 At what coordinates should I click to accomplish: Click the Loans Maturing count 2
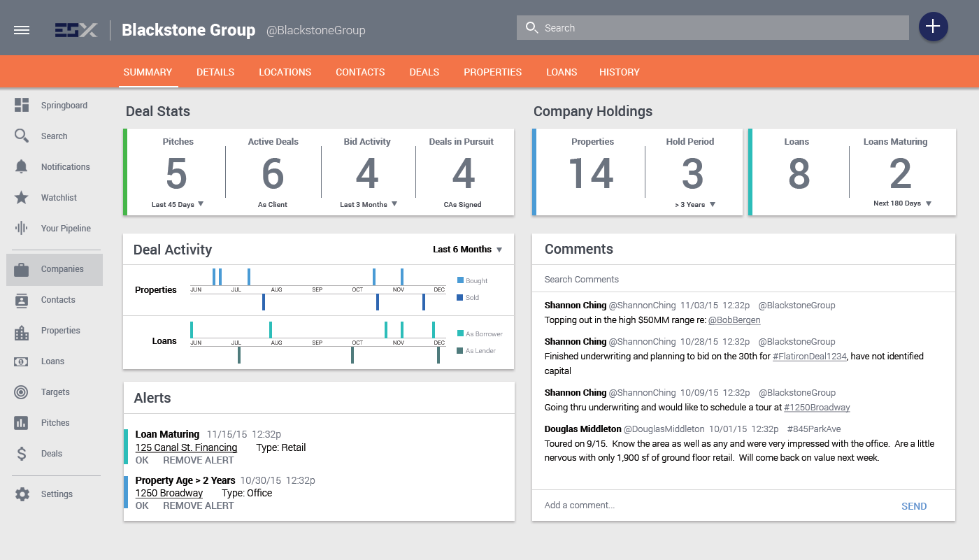(x=901, y=173)
